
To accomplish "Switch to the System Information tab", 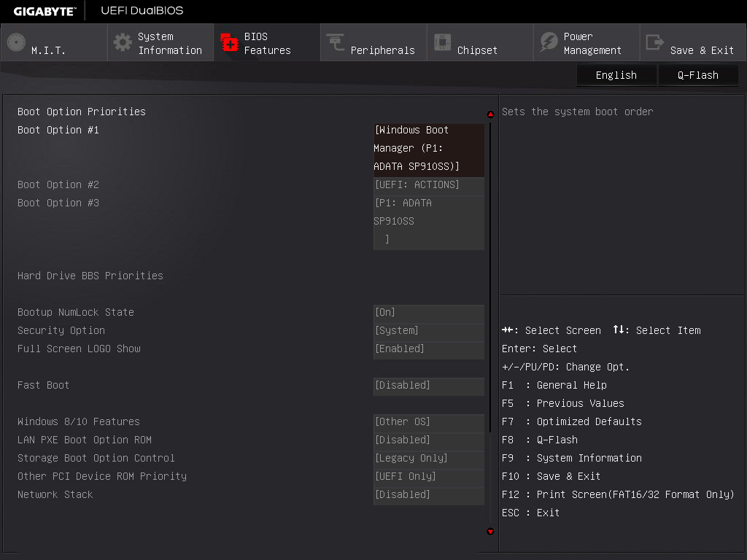I will point(160,43).
